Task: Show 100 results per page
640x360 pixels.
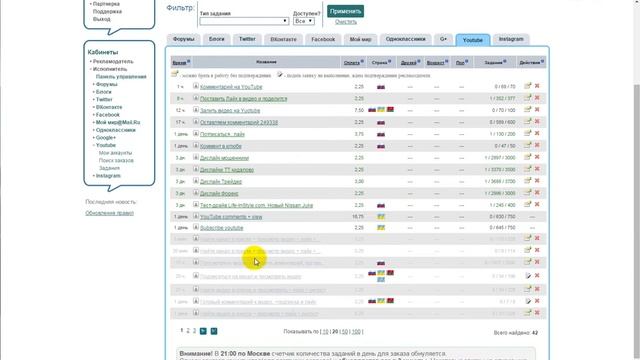Action: (x=356, y=332)
